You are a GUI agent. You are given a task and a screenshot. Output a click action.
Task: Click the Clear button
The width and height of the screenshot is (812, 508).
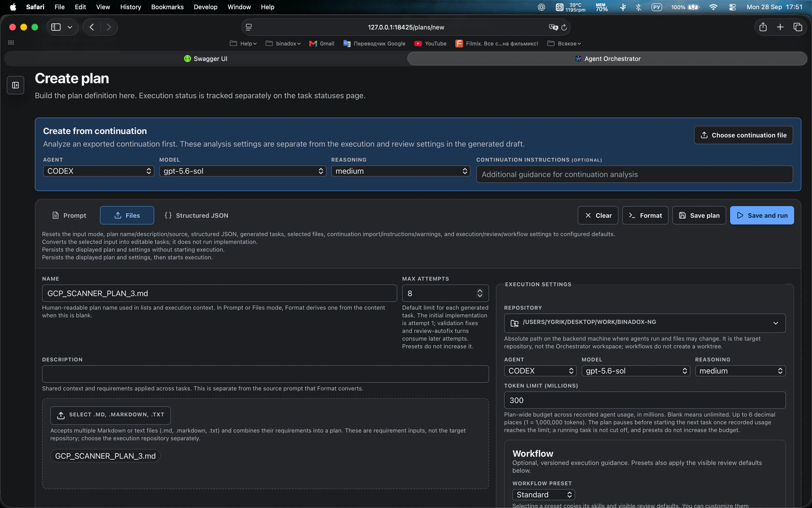(598, 215)
